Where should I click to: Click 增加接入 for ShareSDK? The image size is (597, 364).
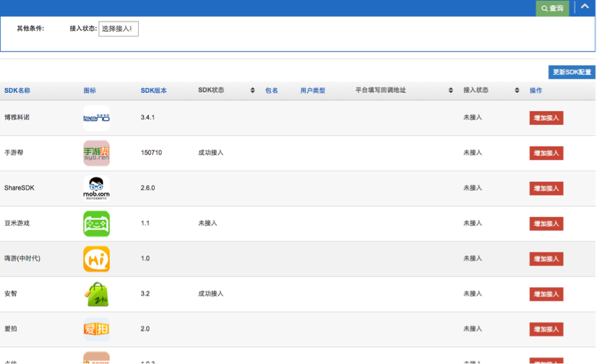tap(546, 188)
